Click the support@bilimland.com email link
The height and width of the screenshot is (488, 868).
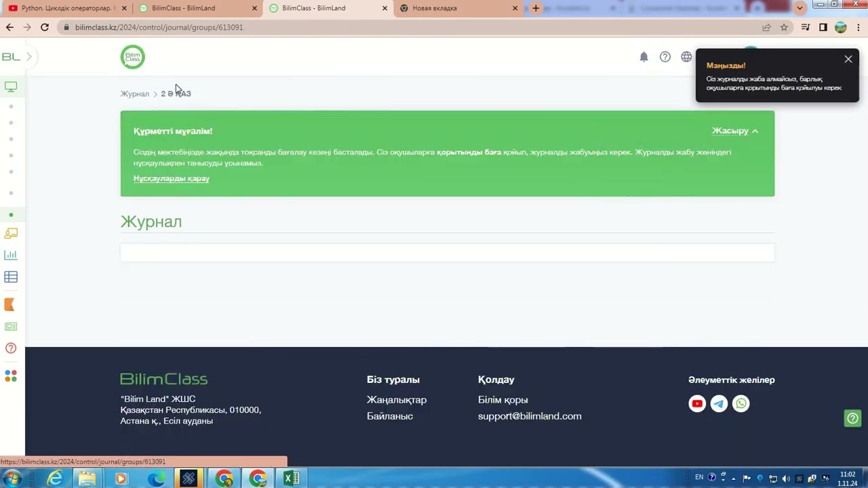(x=530, y=416)
